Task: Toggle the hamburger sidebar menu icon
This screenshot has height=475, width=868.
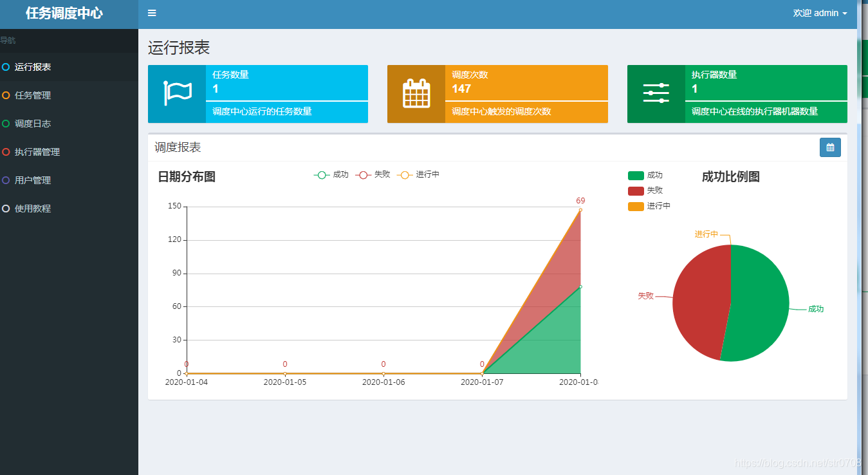Action: (x=152, y=13)
